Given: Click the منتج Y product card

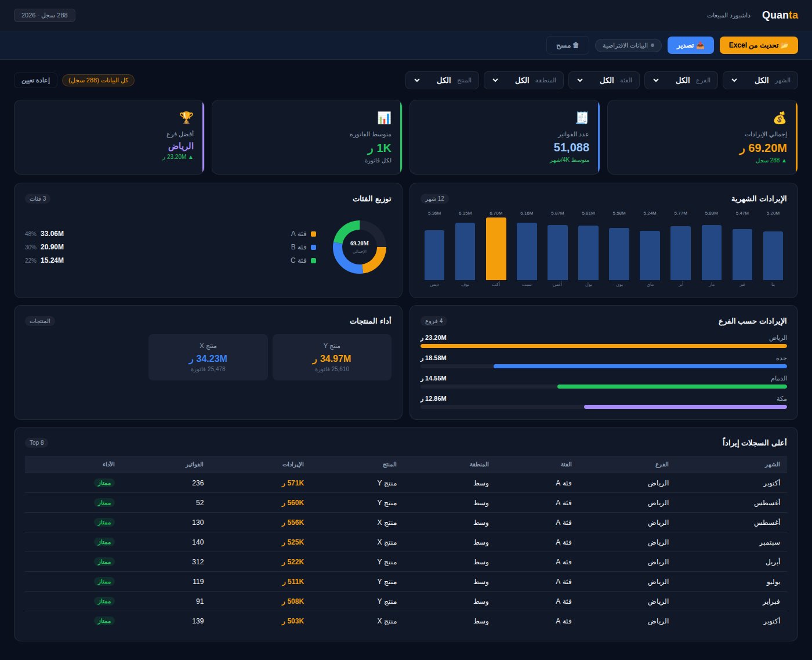Looking at the screenshot, I should click(332, 357).
